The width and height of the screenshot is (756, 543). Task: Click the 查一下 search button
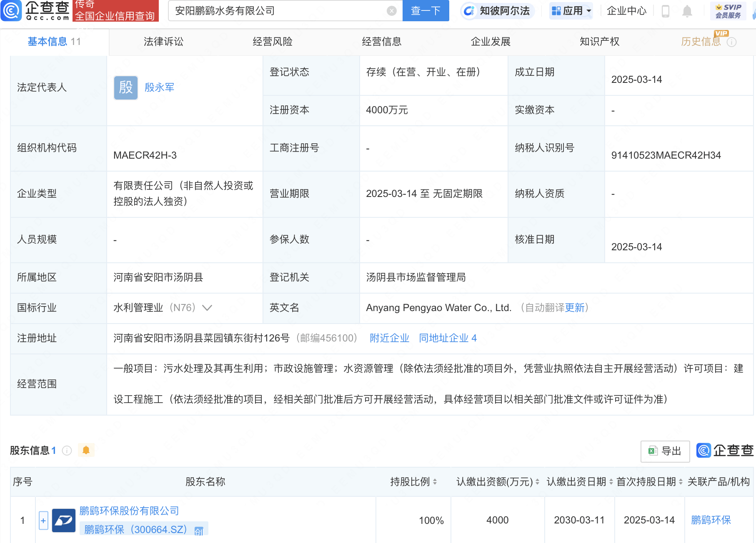(426, 10)
